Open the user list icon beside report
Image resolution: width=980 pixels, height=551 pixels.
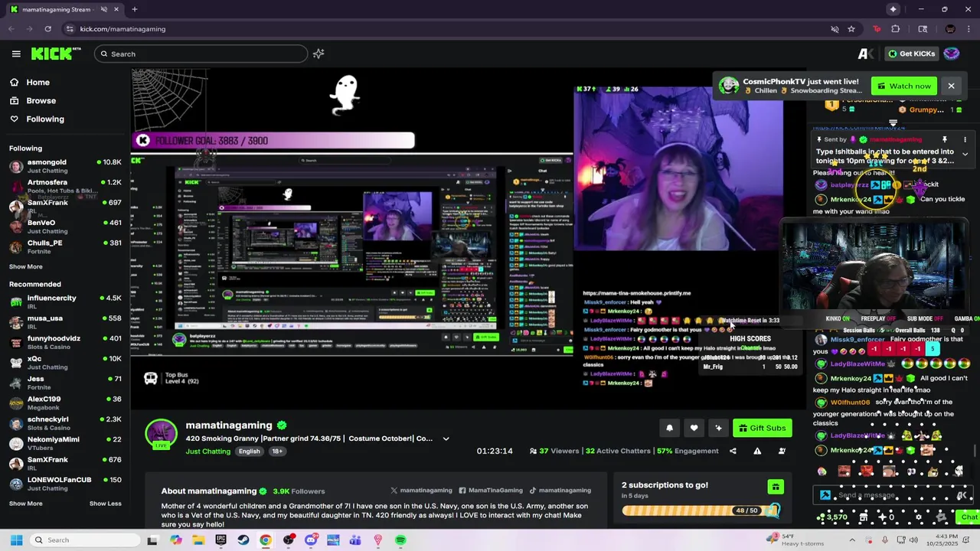click(x=782, y=451)
